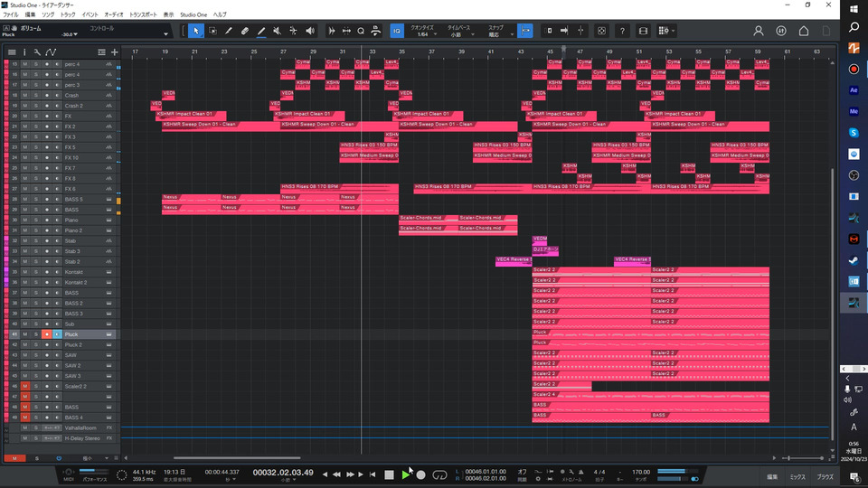Choose the Mute tool in the toolbar
Viewport: 868px width, 488px height.
(278, 31)
